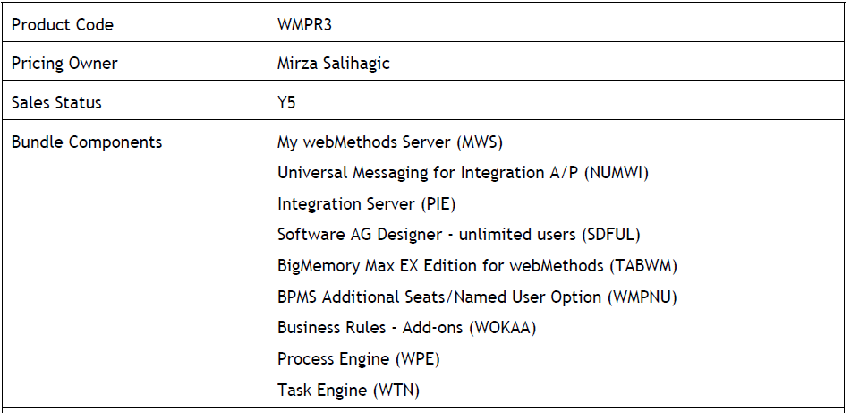Click the Integration Server (PIE) entry
Image resolution: width=868 pixels, height=413 pixels.
point(367,204)
